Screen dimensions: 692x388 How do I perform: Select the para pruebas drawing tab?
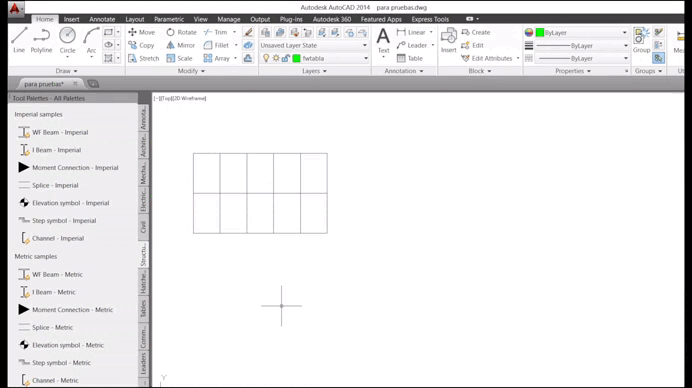[x=44, y=84]
